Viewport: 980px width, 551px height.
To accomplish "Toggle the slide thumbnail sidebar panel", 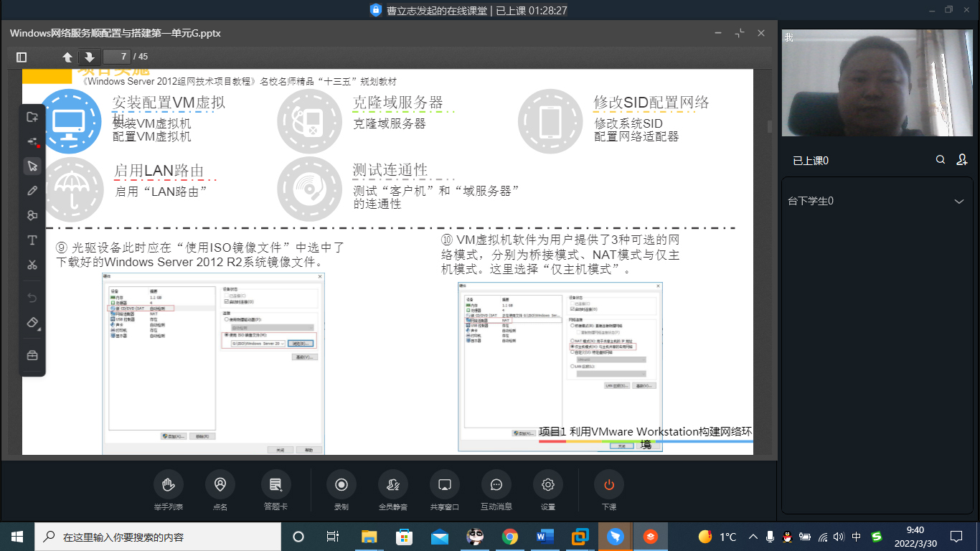I will click(x=22, y=57).
